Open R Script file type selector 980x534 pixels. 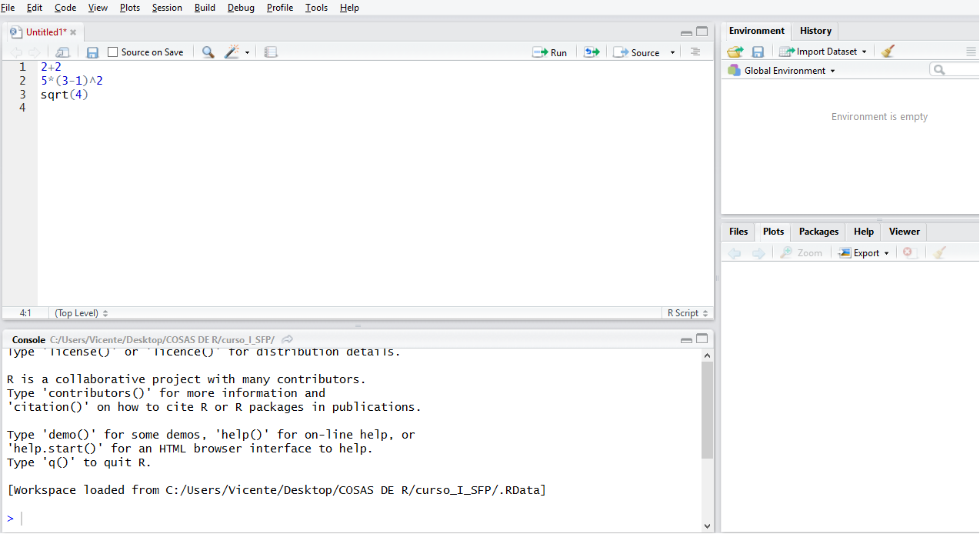point(688,313)
